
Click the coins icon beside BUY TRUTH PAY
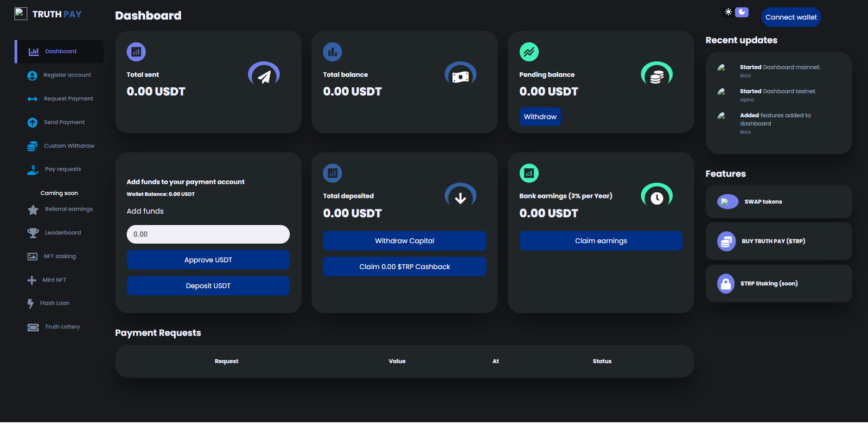point(726,242)
